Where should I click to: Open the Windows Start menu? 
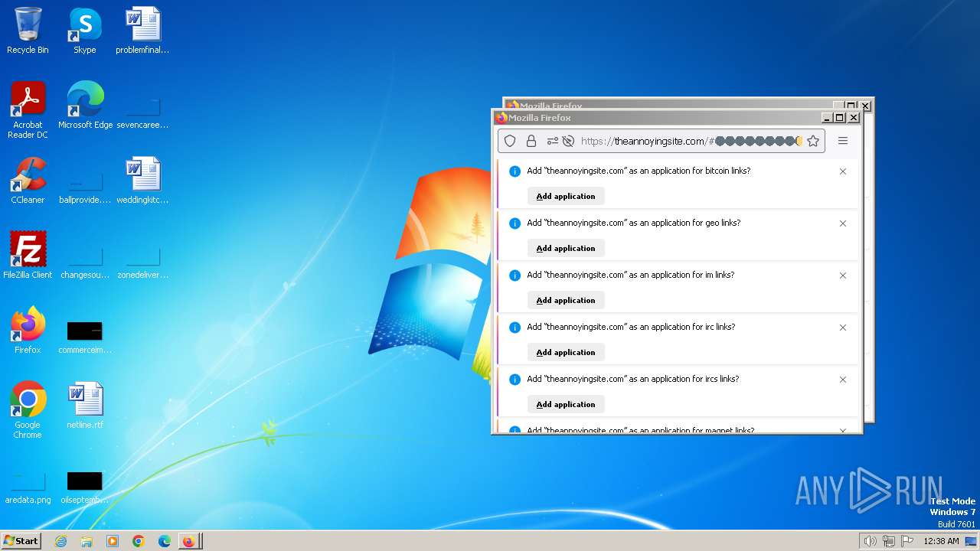pos(21,541)
